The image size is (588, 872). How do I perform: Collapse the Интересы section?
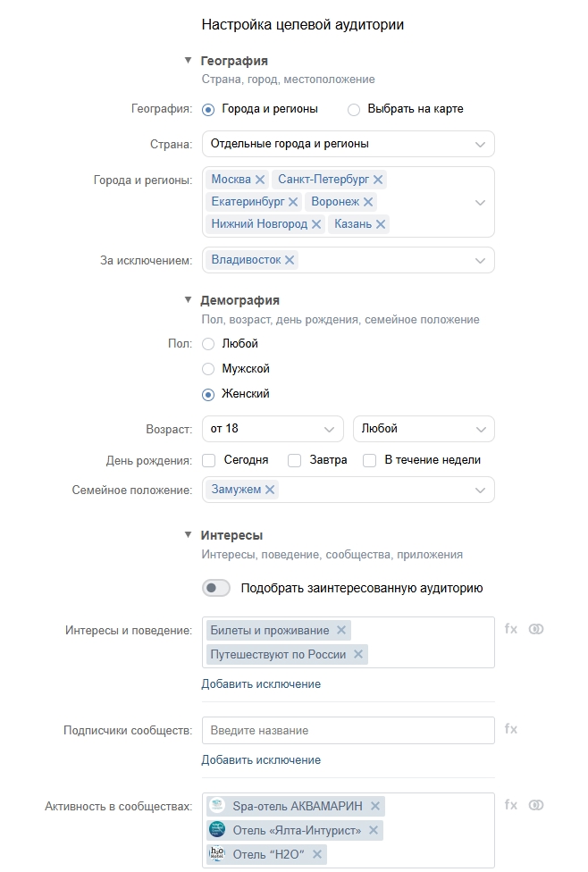(189, 535)
